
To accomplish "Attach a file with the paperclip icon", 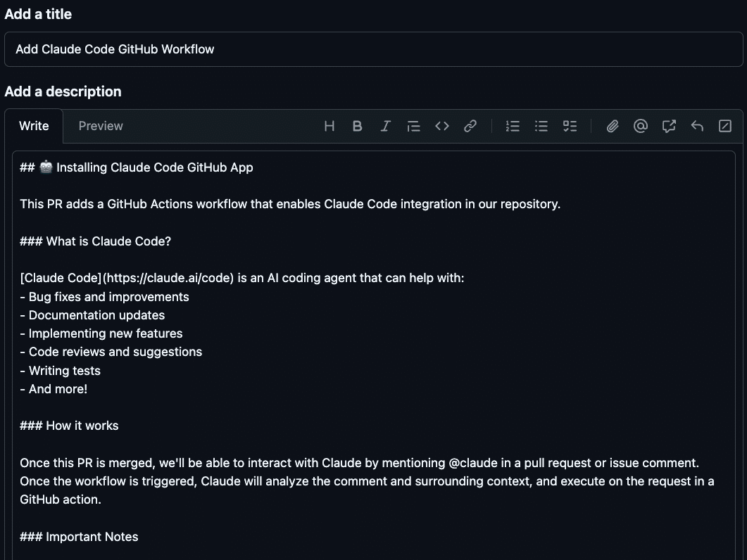I will click(612, 126).
